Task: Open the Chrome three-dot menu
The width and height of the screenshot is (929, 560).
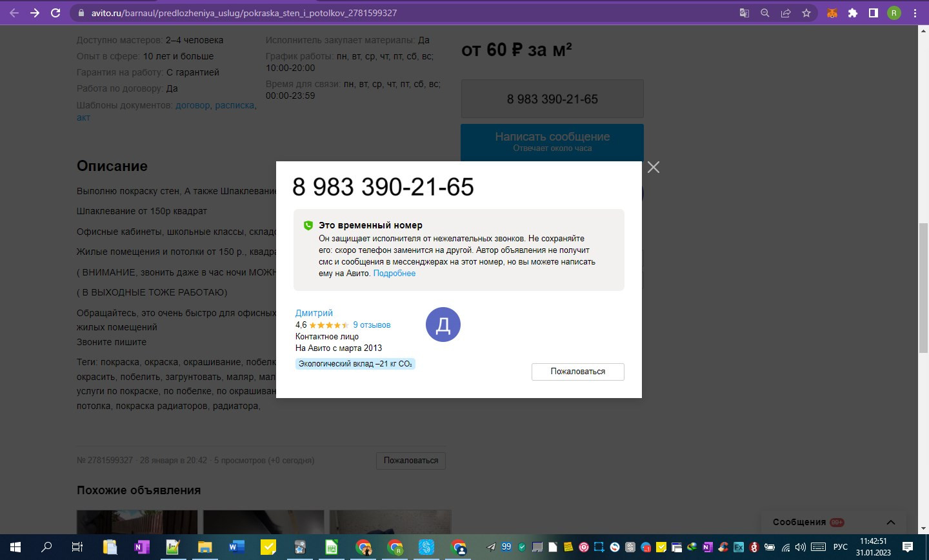Action: (915, 13)
